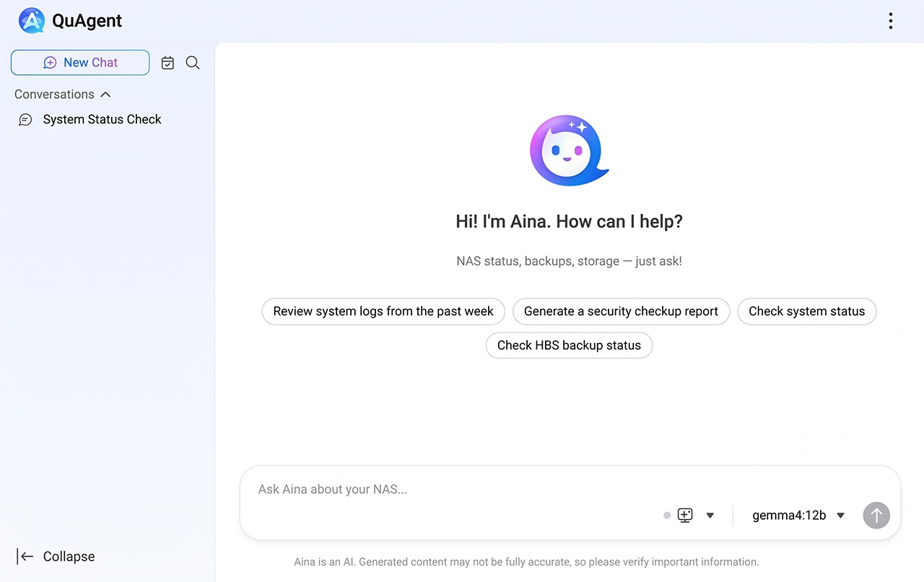Image resolution: width=924 pixels, height=582 pixels.
Task: Click the magnifier search icon in sidebar
Action: [193, 63]
